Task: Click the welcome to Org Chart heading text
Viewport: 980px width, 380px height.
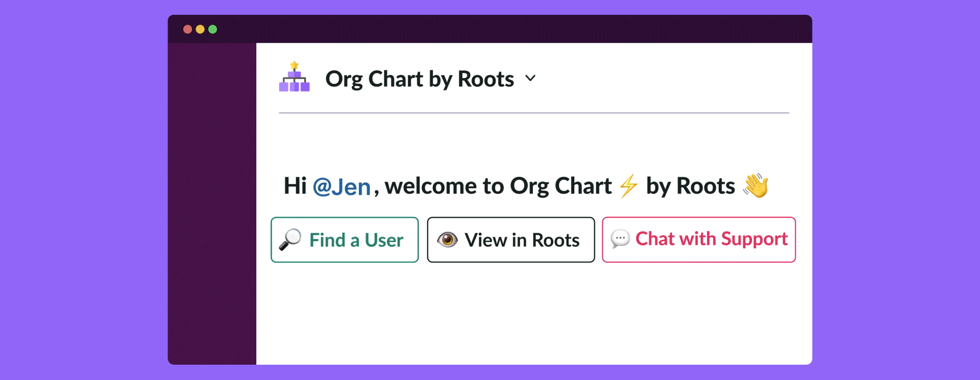Action: point(498,186)
